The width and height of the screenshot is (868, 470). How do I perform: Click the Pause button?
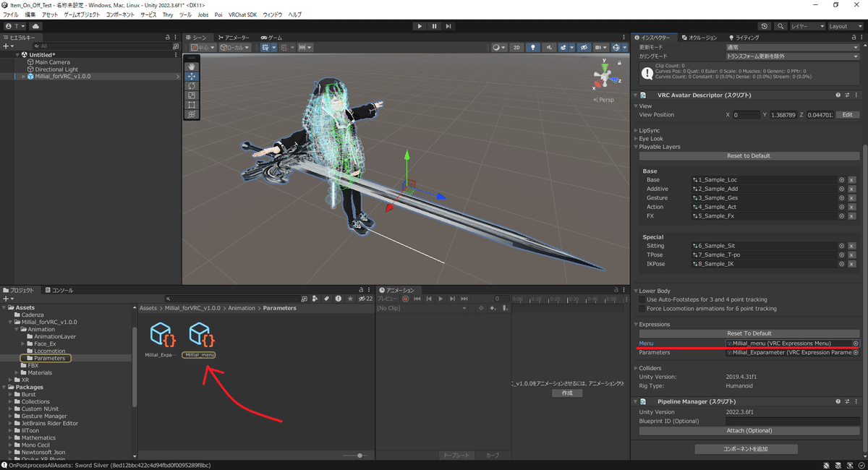pyautogui.click(x=434, y=26)
